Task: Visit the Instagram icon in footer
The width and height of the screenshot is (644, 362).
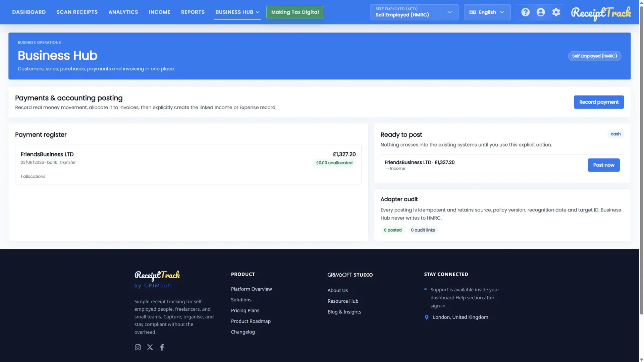Action: 138,347
